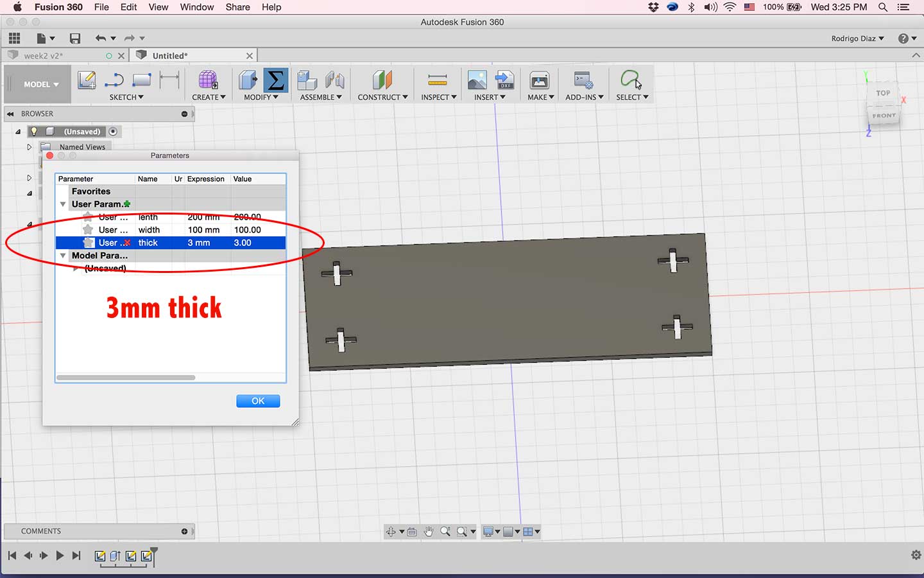
Task: Click the Orbit navigation icon
Action: click(390, 531)
